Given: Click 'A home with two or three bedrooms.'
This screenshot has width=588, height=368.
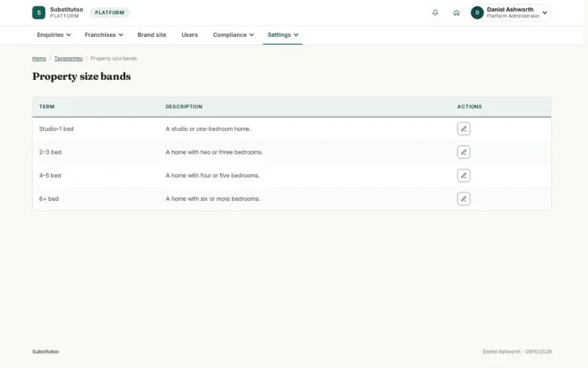Looking at the screenshot, I should pyautogui.click(x=214, y=152).
